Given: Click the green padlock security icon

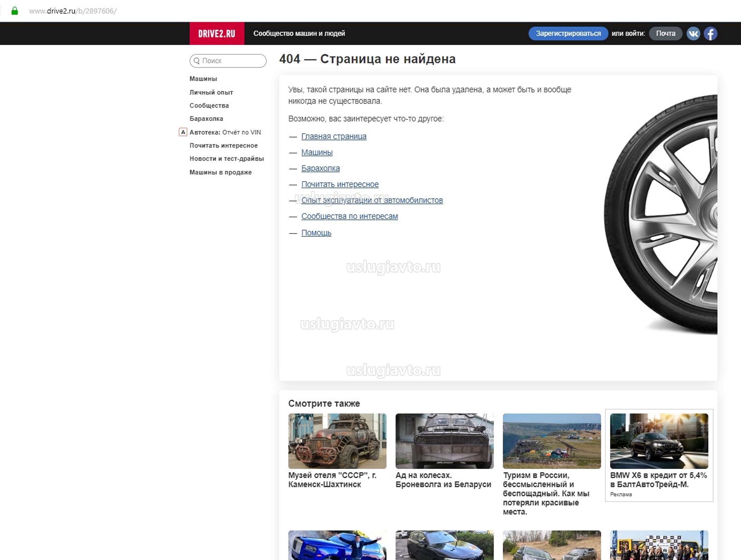Looking at the screenshot, I should 14,11.
